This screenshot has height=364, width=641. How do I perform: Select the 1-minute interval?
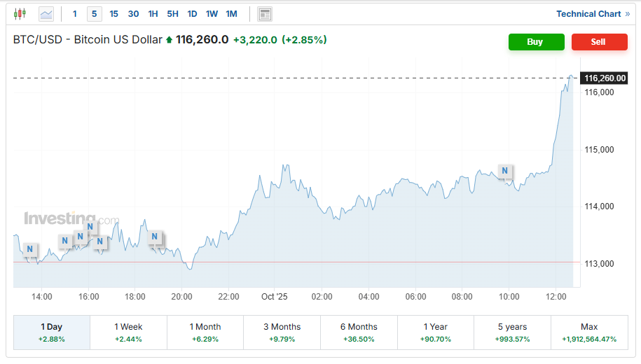tap(75, 14)
